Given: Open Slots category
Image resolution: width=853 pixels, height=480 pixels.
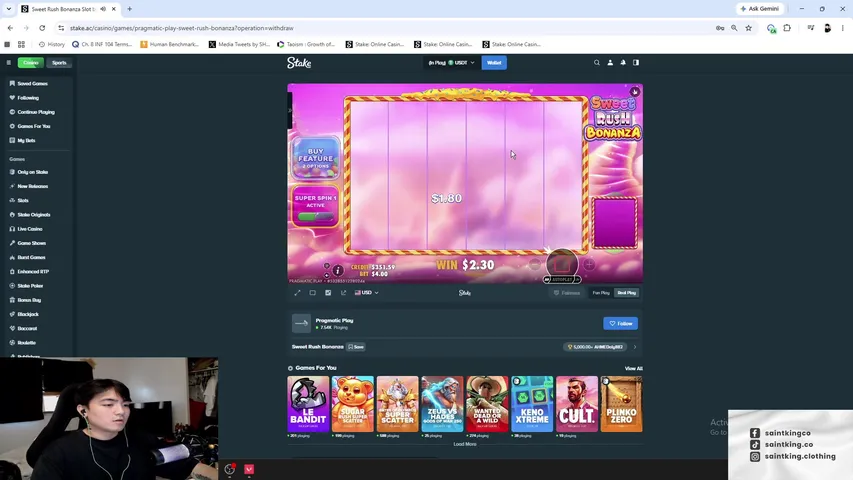Looking at the screenshot, I should pyautogui.click(x=23, y=200).
